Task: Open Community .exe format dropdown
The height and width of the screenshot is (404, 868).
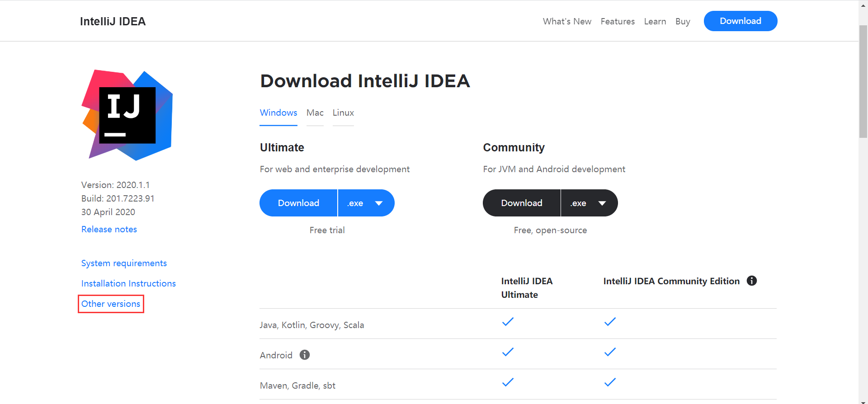Action: pyautogui.click(x=590, y=203)
